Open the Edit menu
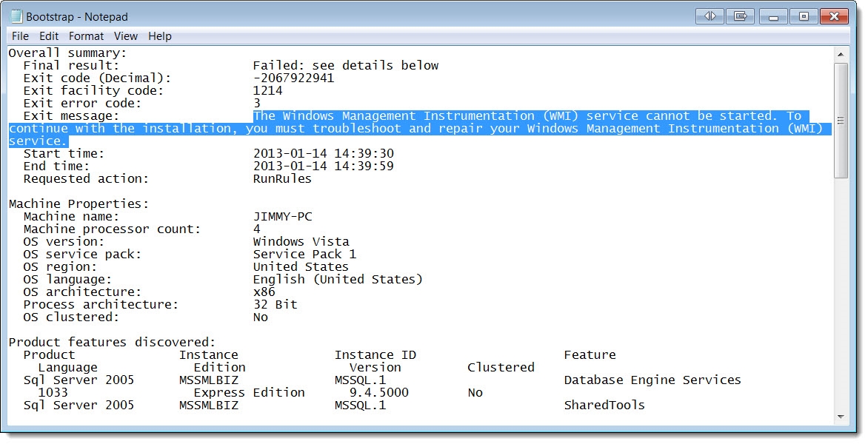This screenshot has height=444, width=868. [x=49, y=36]
